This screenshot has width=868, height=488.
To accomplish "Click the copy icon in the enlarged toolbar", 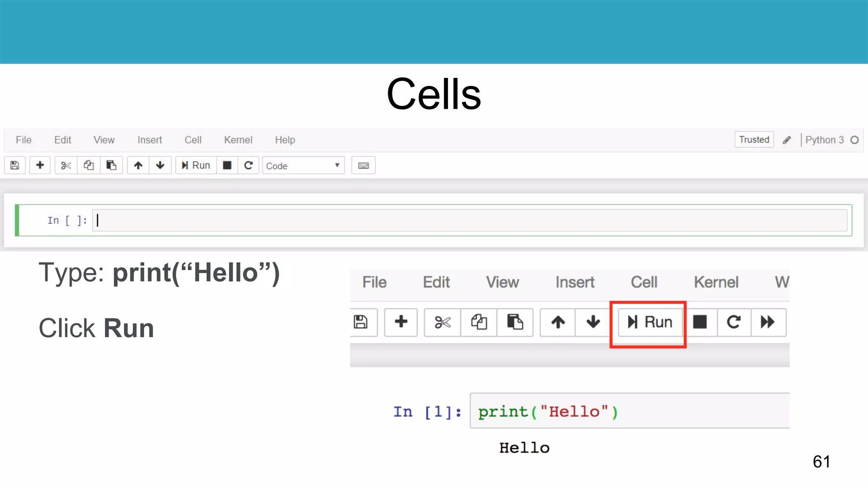I will coord(479,322).
